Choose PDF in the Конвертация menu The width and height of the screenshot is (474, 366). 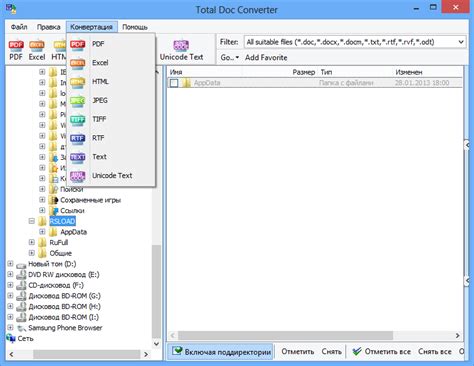coord(111,44)
